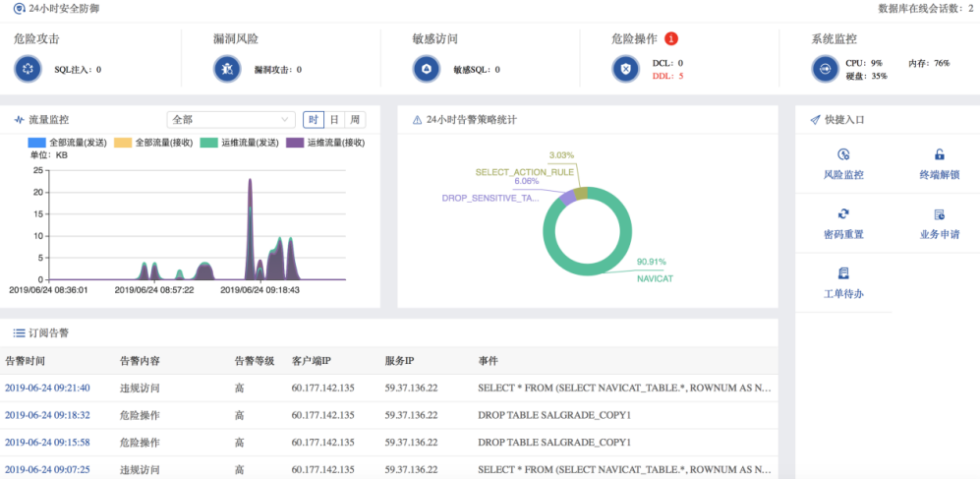Viewport: 980px width, 479px height.
Task: Open 终端解锁 unlock icon
Action: [940, 154]
